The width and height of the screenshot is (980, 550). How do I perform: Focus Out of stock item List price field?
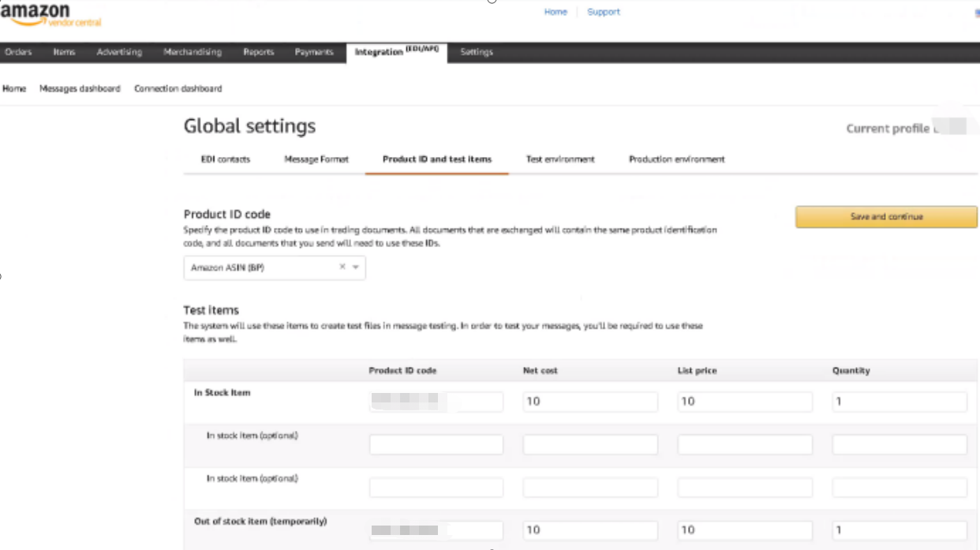[745, 530]
